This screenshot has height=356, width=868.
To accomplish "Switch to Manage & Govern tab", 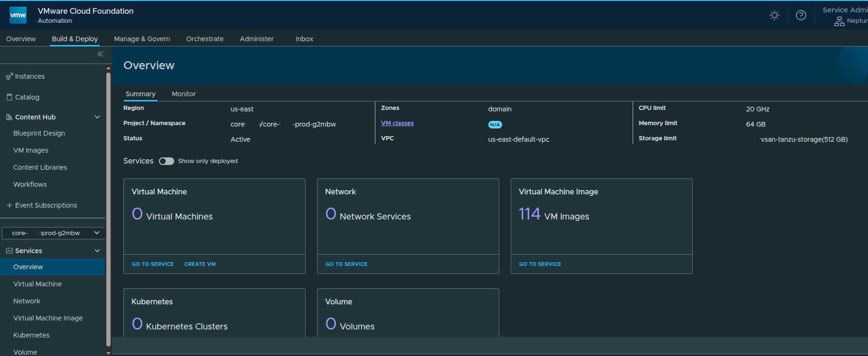I will 142,39.
